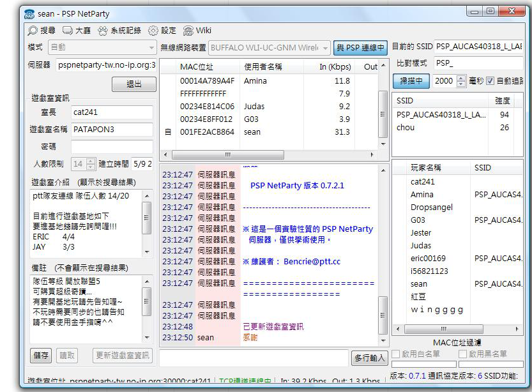Sort by the 玩家名稱 column header
The height and width of the screenshot is (392, 532).
pyautogui.click(x=438, y=167)
